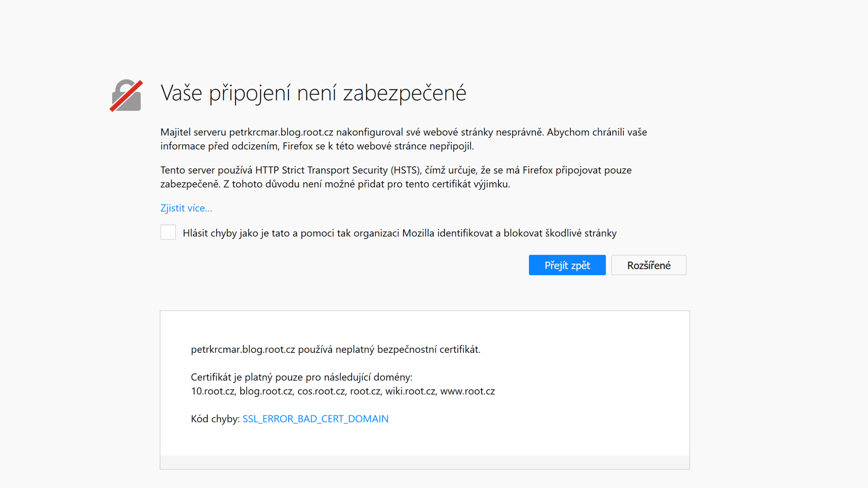The width and height of the screenshot is (868, 488).
Task: Click the 'wiki.root.cz' domain text
Action: [410, 391]
